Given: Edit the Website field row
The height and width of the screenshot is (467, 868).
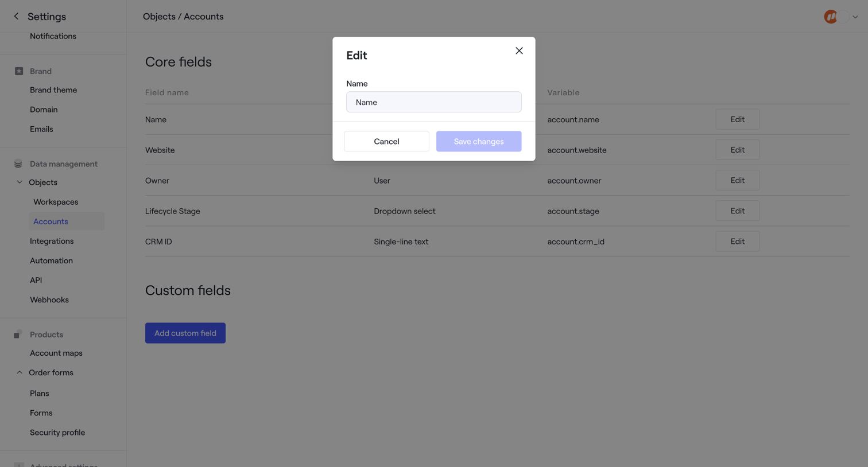Looking at the screenshot, I should 738,150.
